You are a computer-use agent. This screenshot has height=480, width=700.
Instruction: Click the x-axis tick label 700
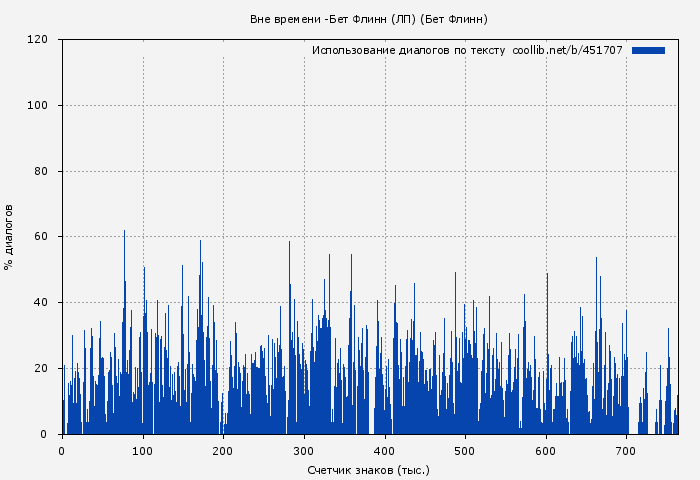pos(627,450)
